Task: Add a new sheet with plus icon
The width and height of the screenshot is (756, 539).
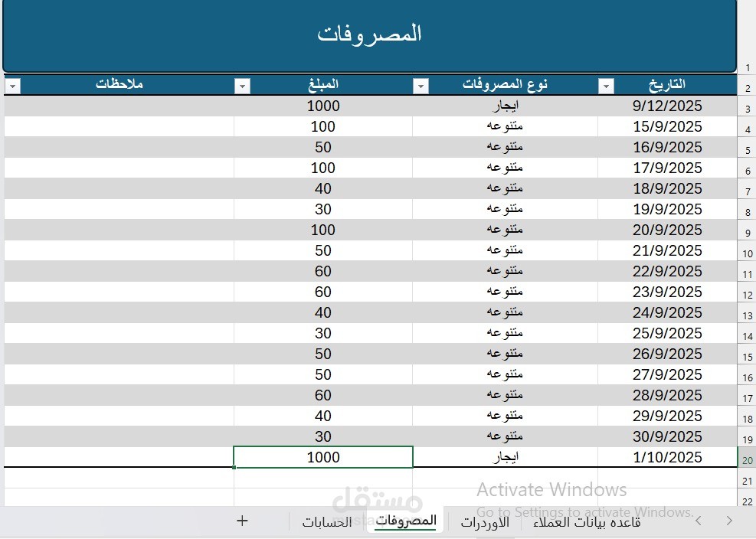Action: (x=243, y=521)
